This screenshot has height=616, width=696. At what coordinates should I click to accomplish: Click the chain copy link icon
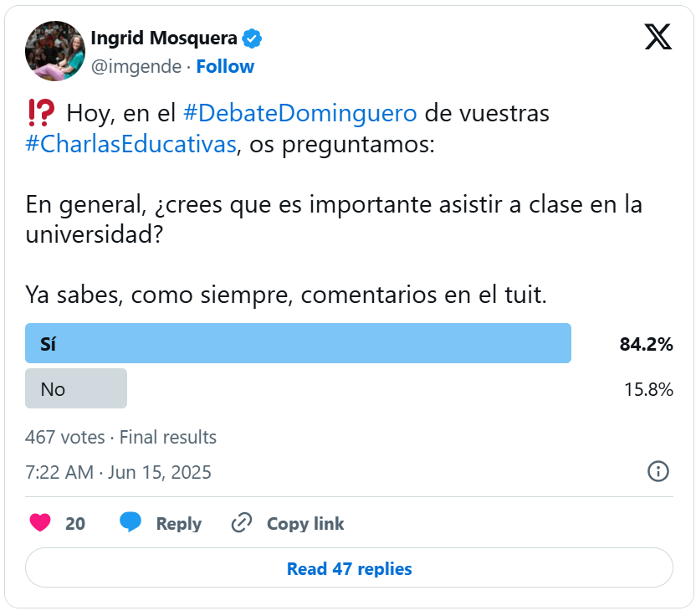[x=242, y=523]
